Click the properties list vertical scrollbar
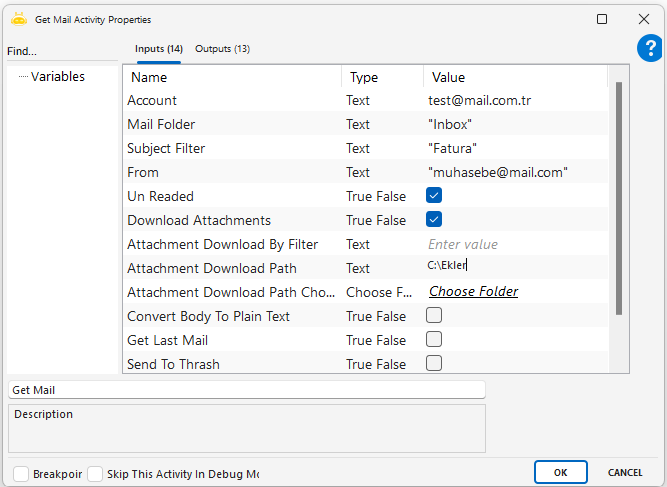The image size is (667, 487). click(x=618, y=200)
